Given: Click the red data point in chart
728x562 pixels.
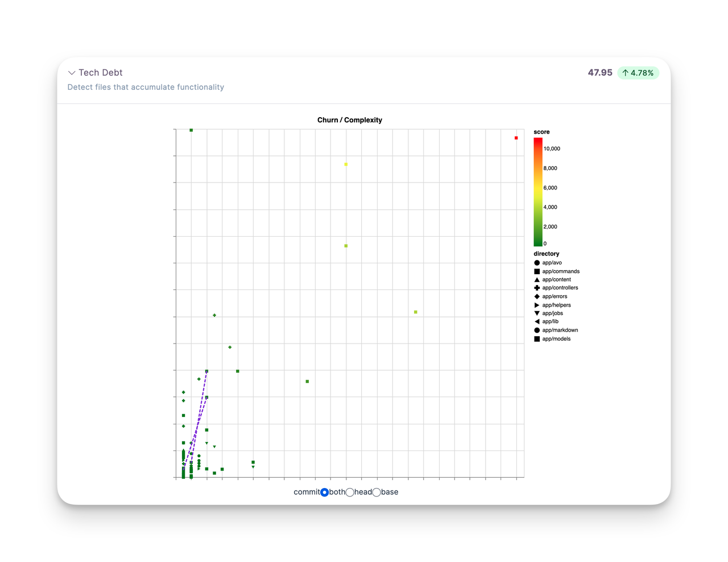Looking at the screenshot, I should click(516, 138).
